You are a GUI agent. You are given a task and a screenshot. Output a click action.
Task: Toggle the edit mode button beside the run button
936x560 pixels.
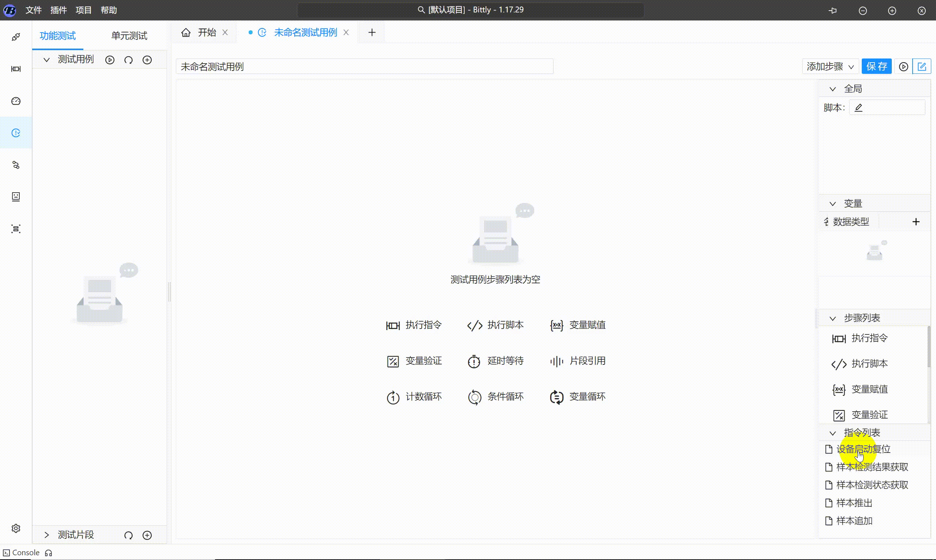tap(922, 66)
